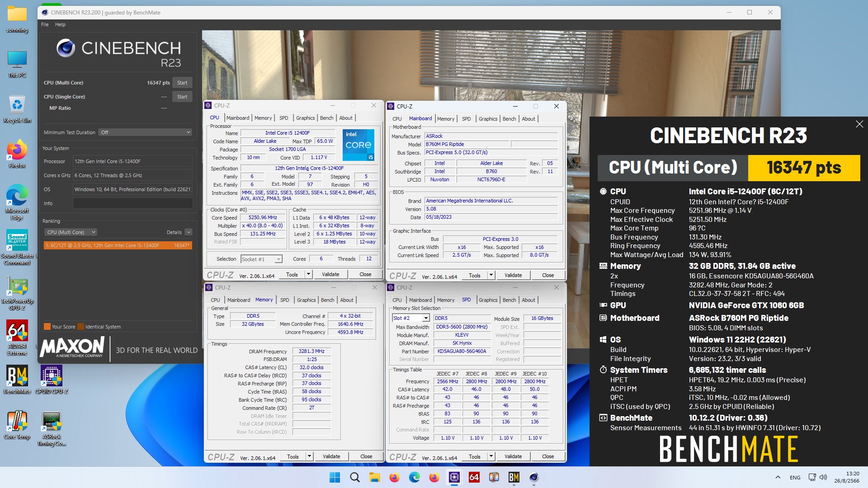Image resolution: width=868 pixels, height=488 pixels.
Task: Select Graphics tab in Mainboard window
Action: click(488, 119)
